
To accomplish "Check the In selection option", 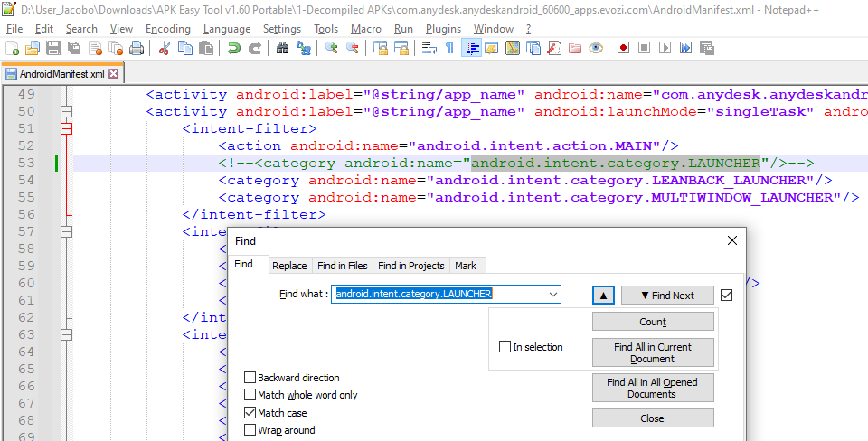I will (505, 347).
